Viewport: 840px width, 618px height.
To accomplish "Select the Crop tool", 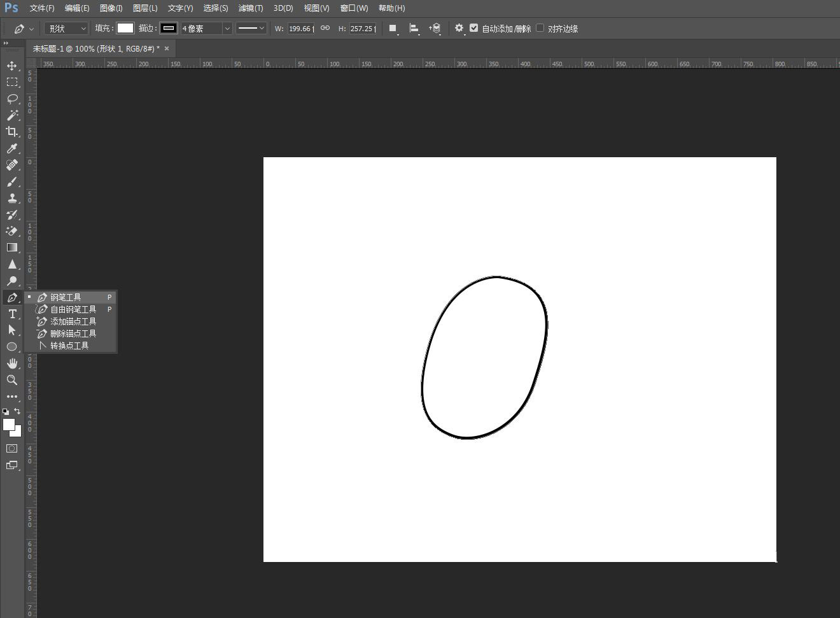I will [11, 132].
